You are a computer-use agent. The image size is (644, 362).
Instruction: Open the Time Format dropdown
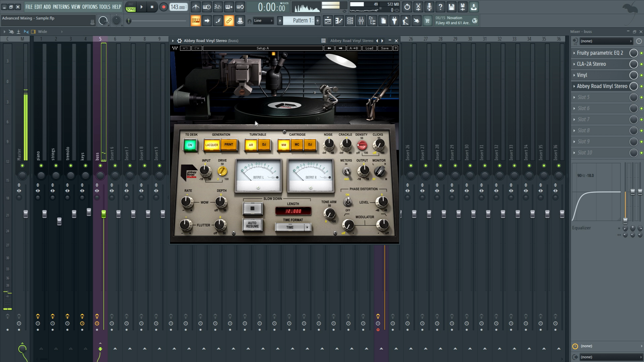[293, 227]
